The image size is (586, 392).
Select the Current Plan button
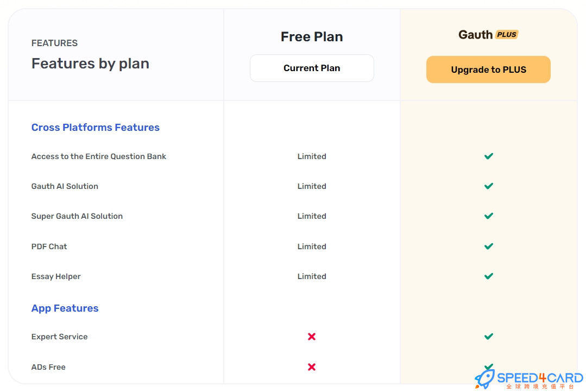(312, 68)
